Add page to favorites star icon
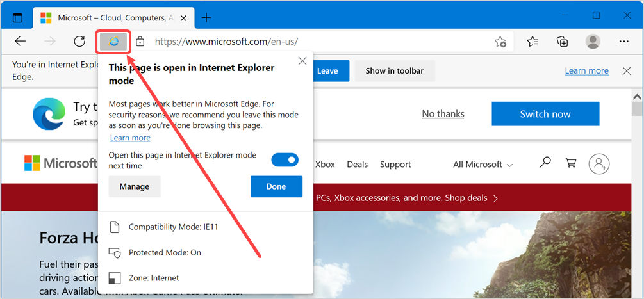This screenshot has height=299, width=644. pyautogui.click(x=500, y=42)
